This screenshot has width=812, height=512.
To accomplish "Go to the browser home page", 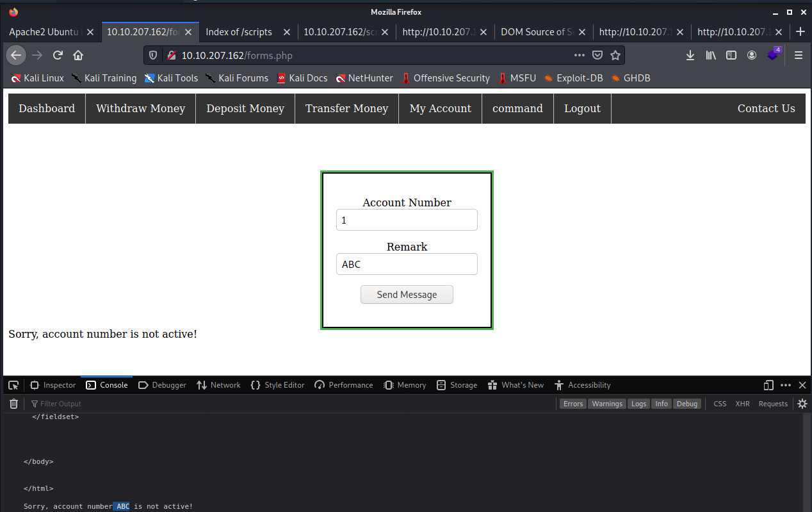I will pyautogui.click(x=78, y=55).
